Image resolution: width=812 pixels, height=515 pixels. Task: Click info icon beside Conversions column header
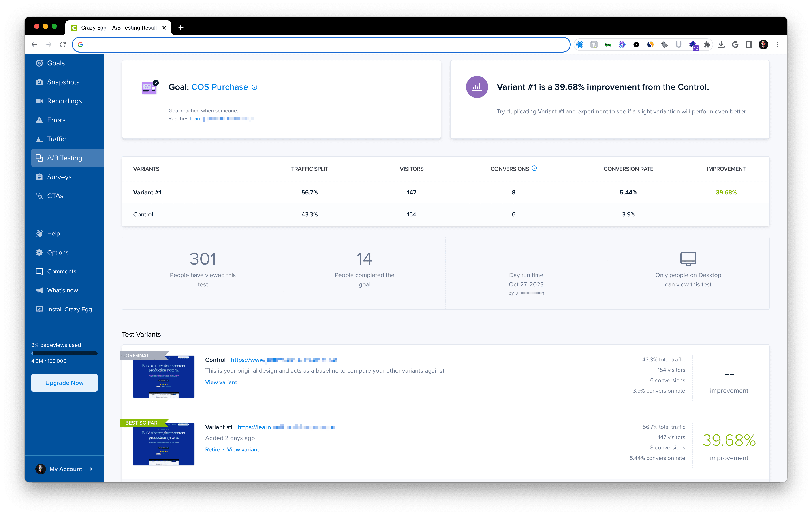pos(534,168)
